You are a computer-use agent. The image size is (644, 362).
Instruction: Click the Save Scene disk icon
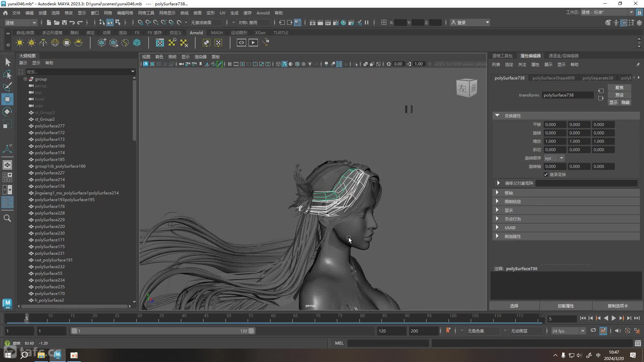coord(64,22)
